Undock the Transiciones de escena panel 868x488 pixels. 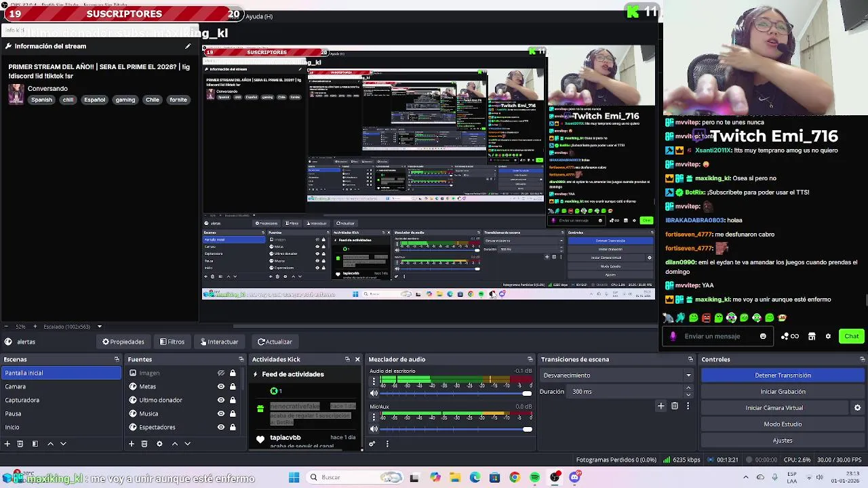click(690, 359)
